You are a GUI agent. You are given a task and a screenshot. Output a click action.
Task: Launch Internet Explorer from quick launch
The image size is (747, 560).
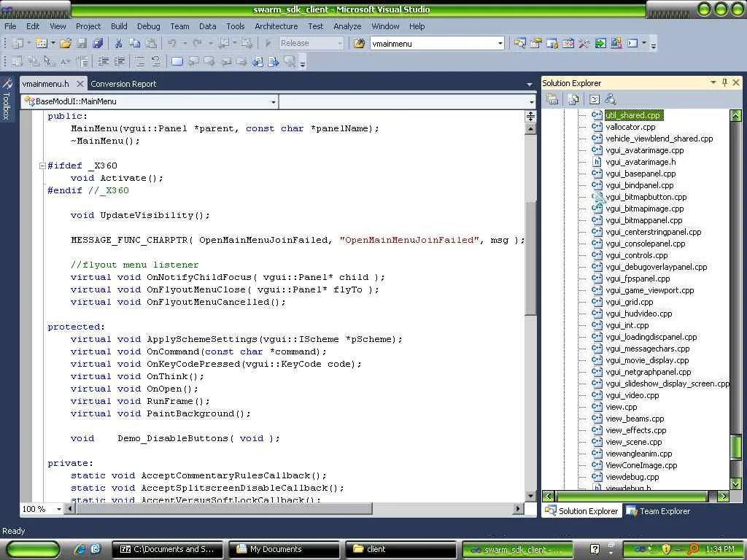[x=80, y=550]
